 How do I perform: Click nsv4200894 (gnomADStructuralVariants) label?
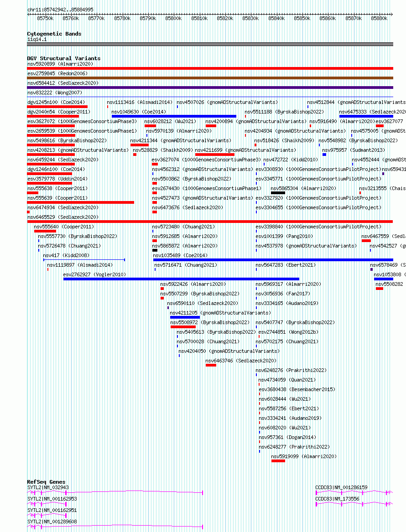[256, 121]
